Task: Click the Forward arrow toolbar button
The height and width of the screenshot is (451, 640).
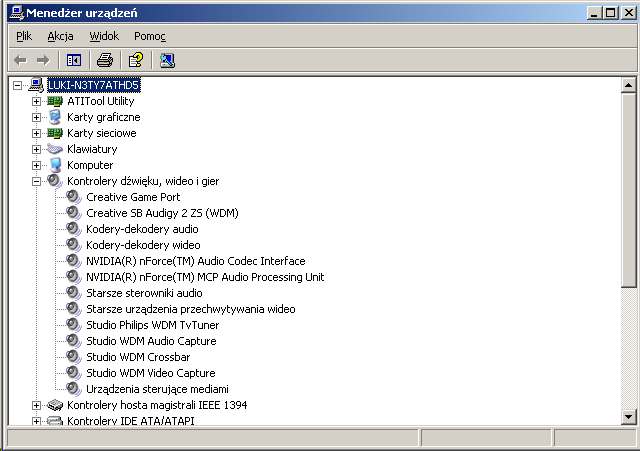Action: click(43, 60)
